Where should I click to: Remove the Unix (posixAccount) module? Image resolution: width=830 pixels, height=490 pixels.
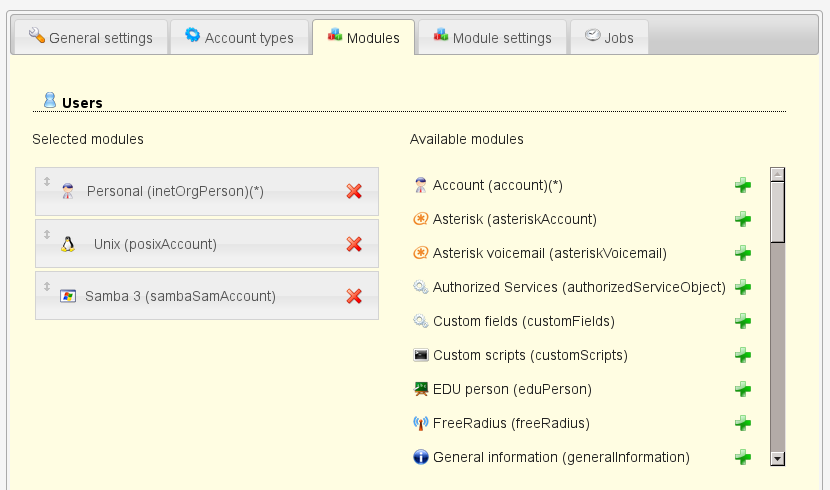click(353, 244)
